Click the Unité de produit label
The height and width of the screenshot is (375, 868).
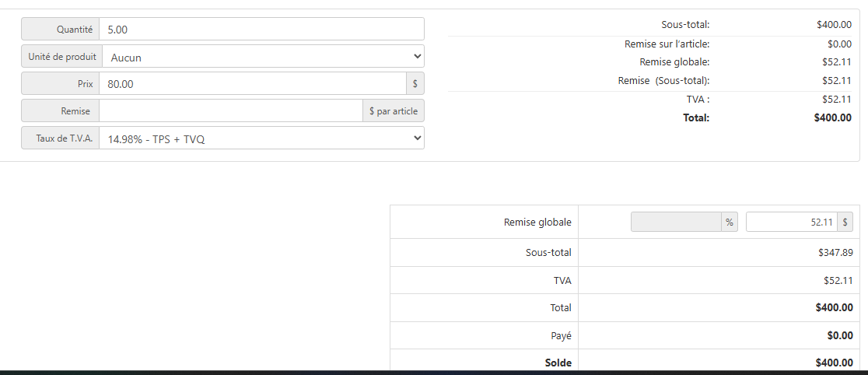pyautogui.click(x=62, y=57)
